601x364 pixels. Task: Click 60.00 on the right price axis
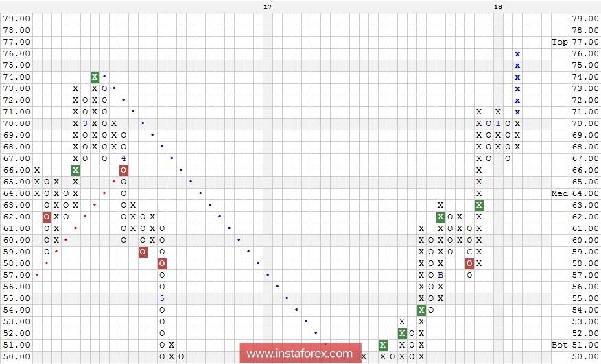[585, 240]
